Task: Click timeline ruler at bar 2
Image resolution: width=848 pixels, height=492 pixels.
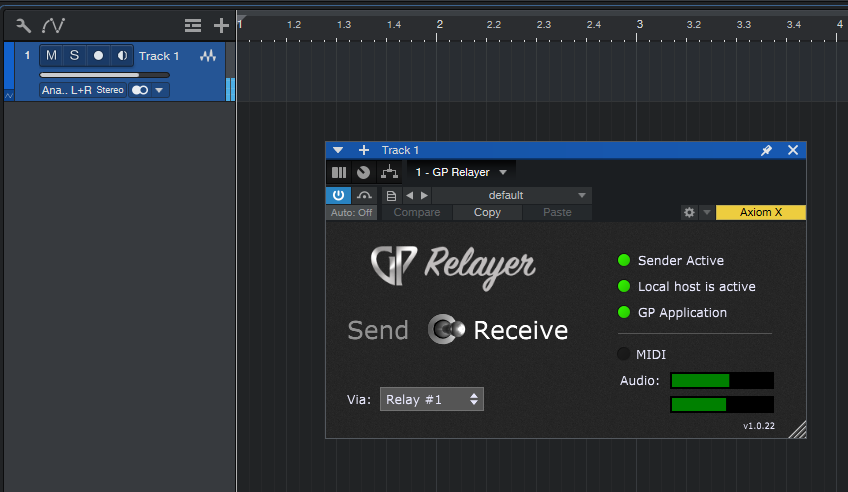Action: click(x=439, y=24)
